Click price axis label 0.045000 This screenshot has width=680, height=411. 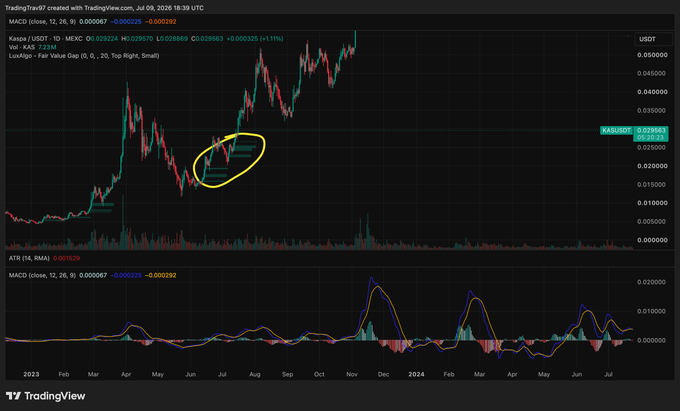tap(652, 73)
